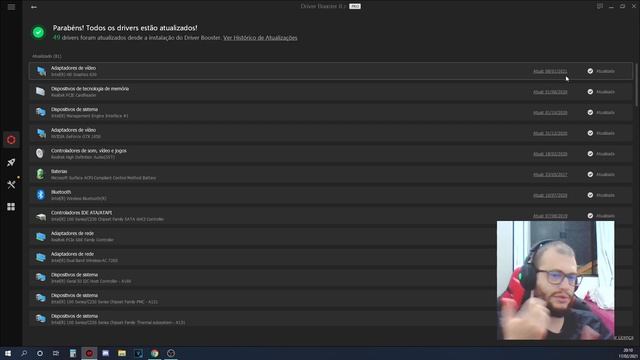
Task: Click the taskbar clock and date
Action: (629, 353)
